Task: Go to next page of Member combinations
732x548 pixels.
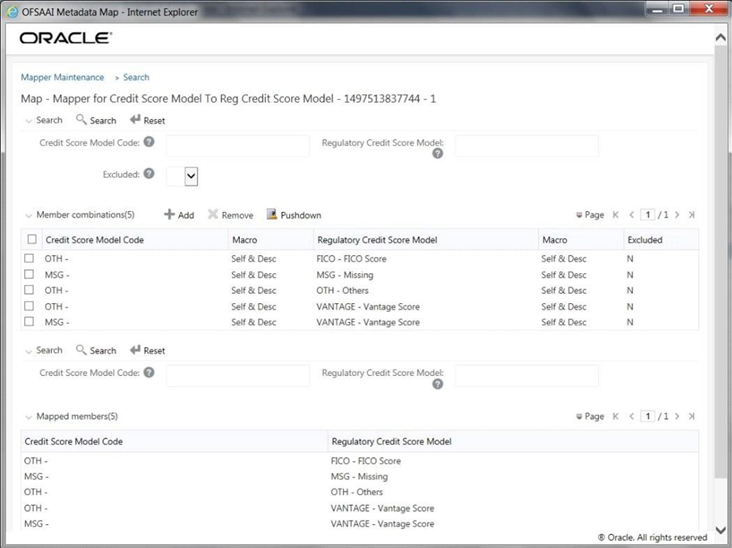Action: pos(677,215)
